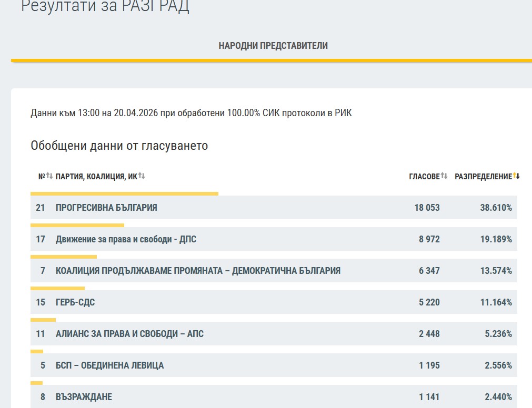Click БСП – ОБЕДИНЕНА ЛЕВИЦА party name
Viewport: 532px width, 408px height.
109,365
